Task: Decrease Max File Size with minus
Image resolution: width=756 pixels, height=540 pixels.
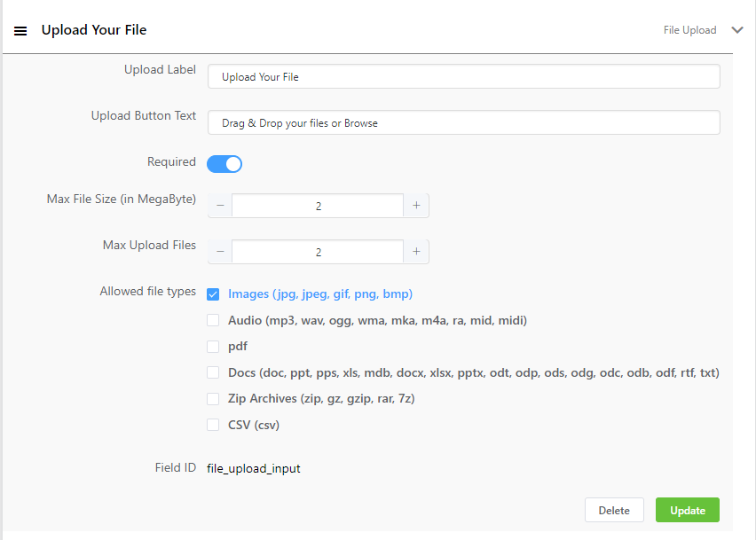Action: (x=220, y=206)
